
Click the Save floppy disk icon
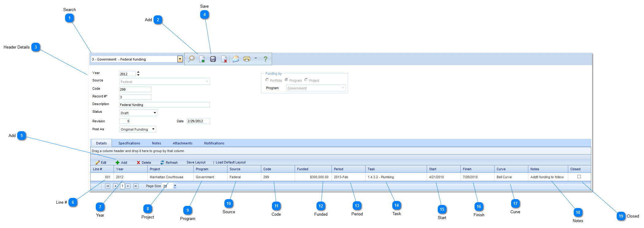pos(213,59)
